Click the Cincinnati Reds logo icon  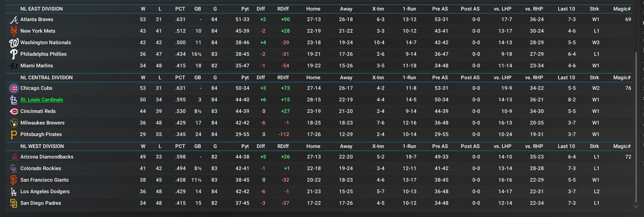[x=14, y=112]
